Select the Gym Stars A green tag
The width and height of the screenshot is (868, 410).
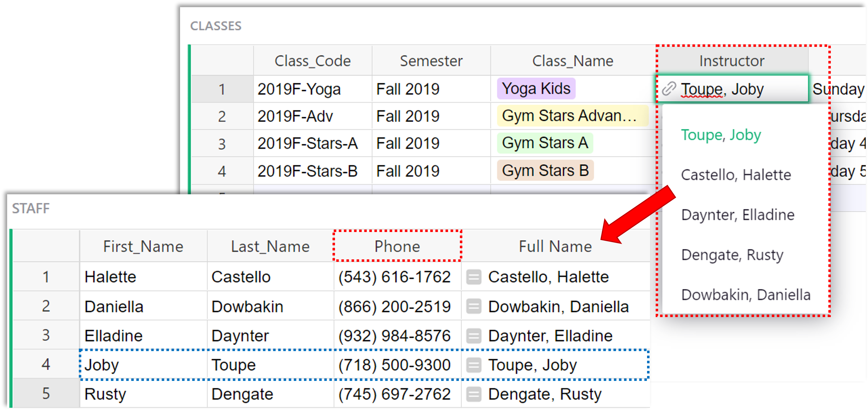tap(545, 143)
